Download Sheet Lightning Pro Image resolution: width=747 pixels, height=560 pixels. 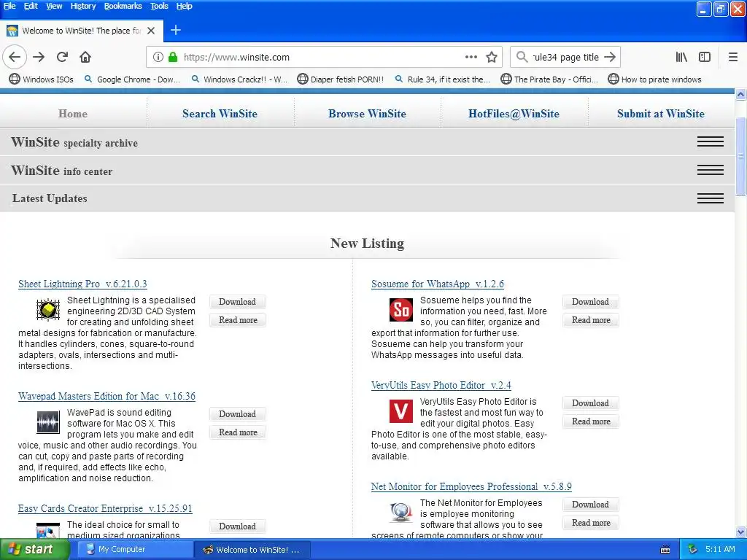[237, 302]
